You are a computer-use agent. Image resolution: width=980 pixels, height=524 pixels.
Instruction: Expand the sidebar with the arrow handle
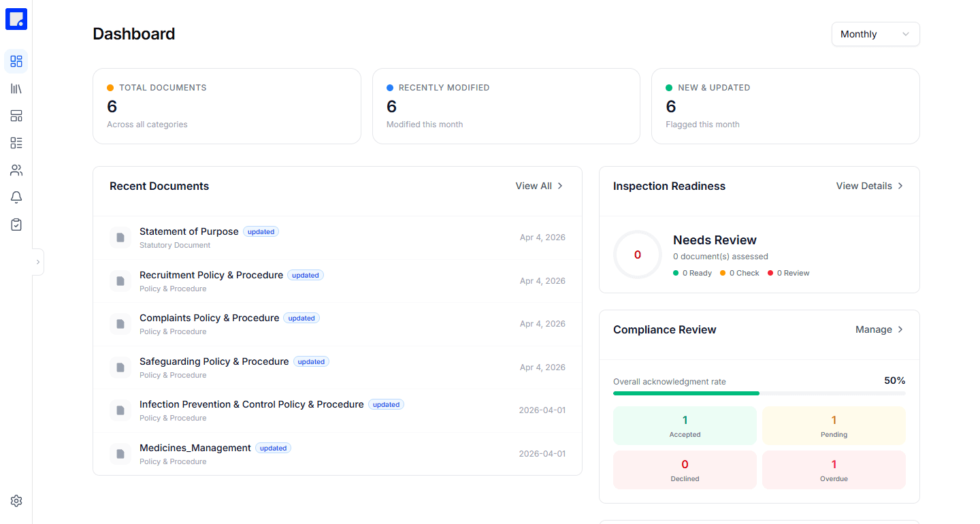pyautogui.click(x=38, y=262)
